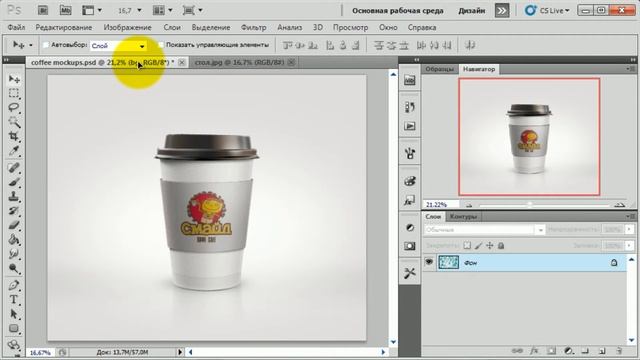Viewport: 640px width, 360px height.
Task: Open the Move tool preset picker arrow
Action: click(x=31, y=45)
